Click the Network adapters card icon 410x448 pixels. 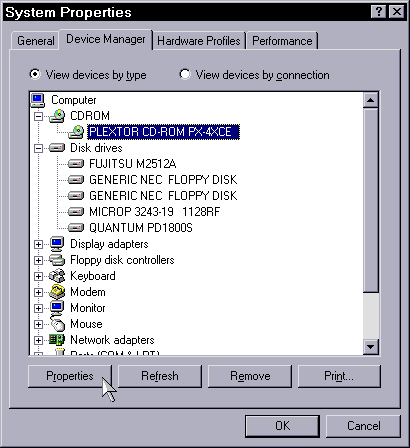pyautogui.click(x=57, y=340)
